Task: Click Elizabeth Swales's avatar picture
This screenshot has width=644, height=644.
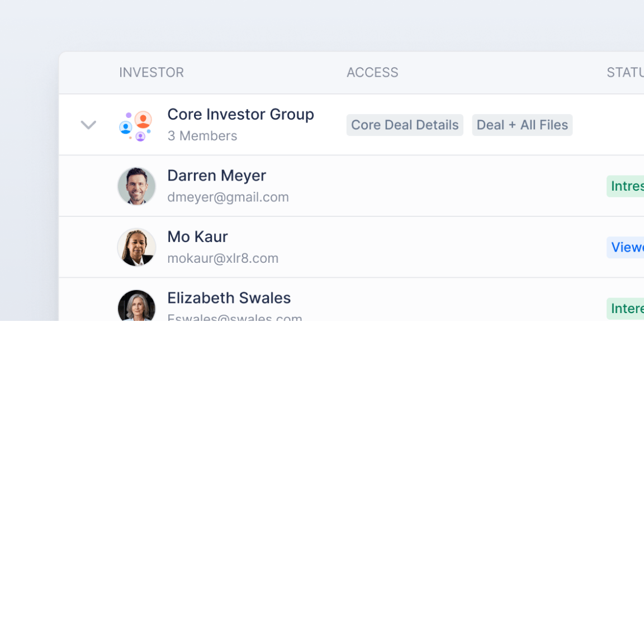Action: [x=136, y=306]
